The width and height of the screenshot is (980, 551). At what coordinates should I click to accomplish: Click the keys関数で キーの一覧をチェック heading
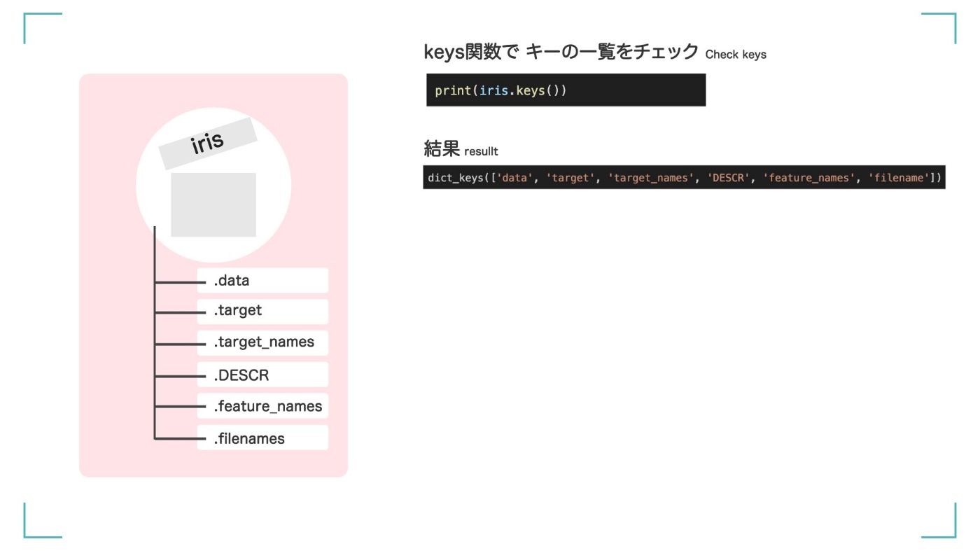[x=561, y=52]
